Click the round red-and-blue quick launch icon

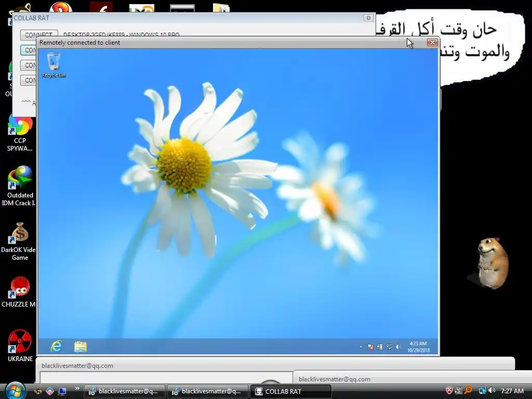coord(50,391)
